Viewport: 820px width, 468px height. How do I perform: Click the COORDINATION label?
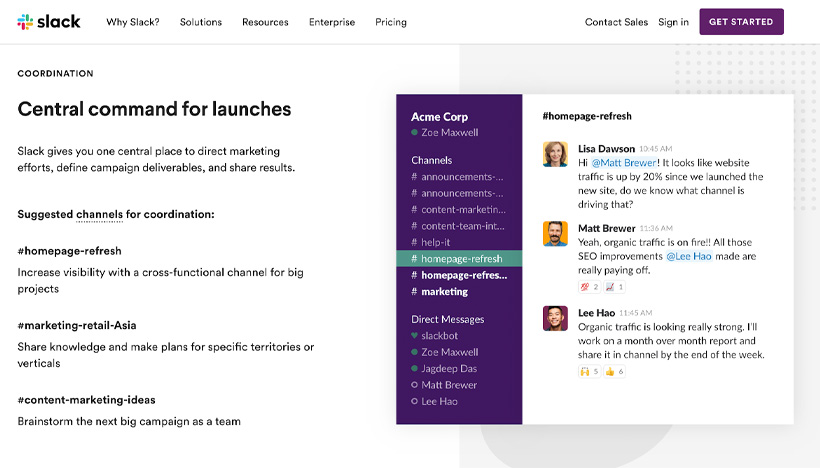(x=55, y=73)
